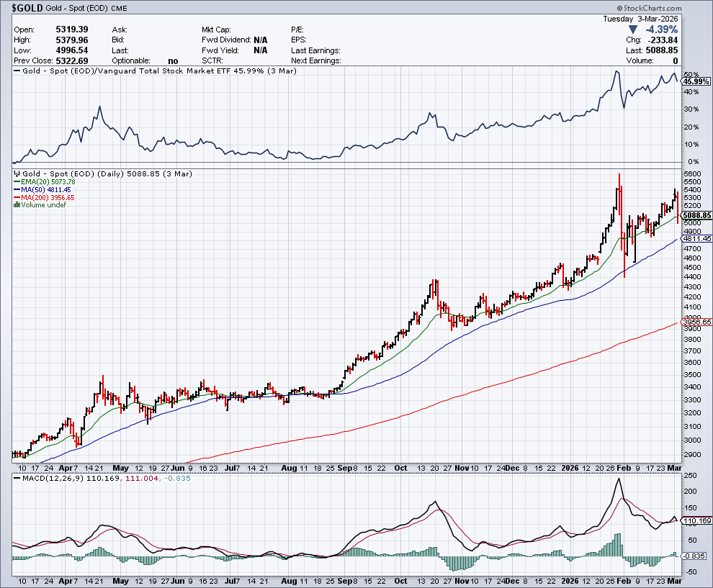Click the Prev Close value 5322.69
Screen dimensions: 713x588
[x=71, y=61]
